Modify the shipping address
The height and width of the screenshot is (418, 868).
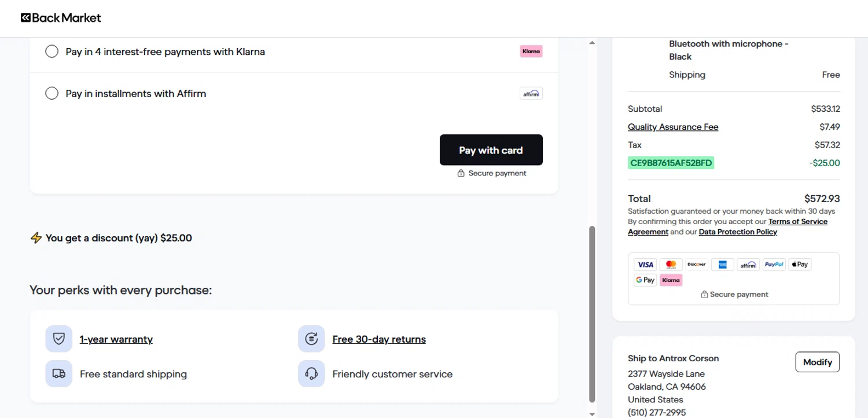pos(817,362)
